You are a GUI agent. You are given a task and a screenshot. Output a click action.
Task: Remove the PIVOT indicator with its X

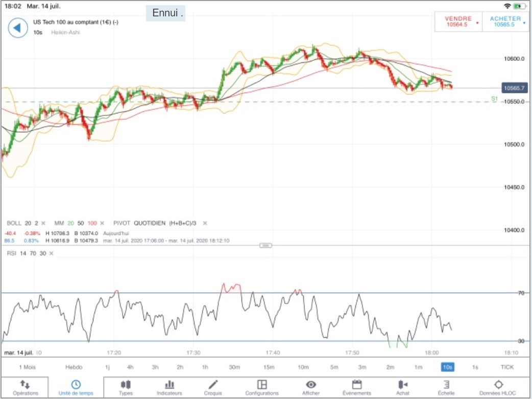[x=205, y=223]
